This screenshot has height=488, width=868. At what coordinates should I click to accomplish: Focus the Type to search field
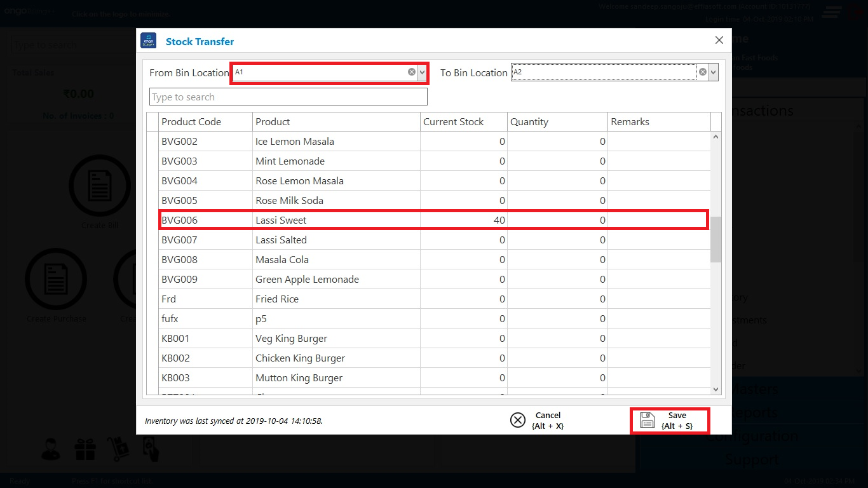[x=288, y=97]
